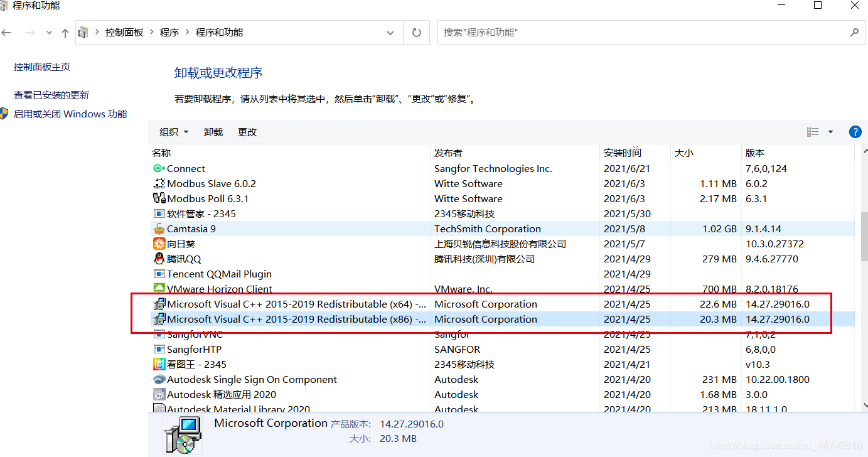Open 控制面板主页 link

42,67
